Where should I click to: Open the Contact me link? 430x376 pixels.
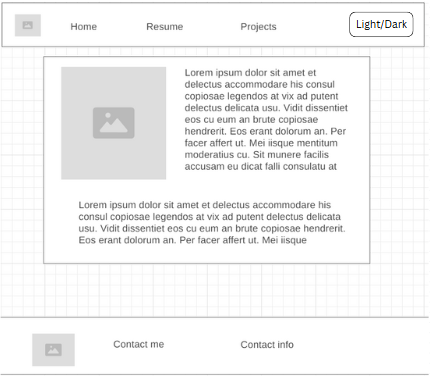139,344
